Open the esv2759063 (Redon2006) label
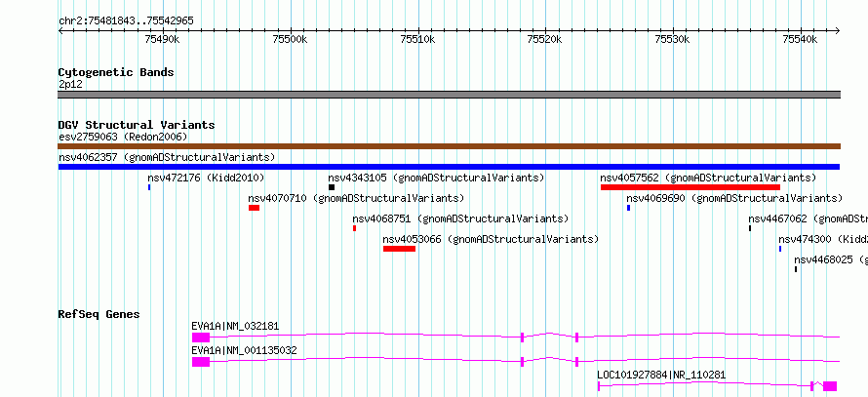This screenshot has width=868, height=397. click(123, 137)
